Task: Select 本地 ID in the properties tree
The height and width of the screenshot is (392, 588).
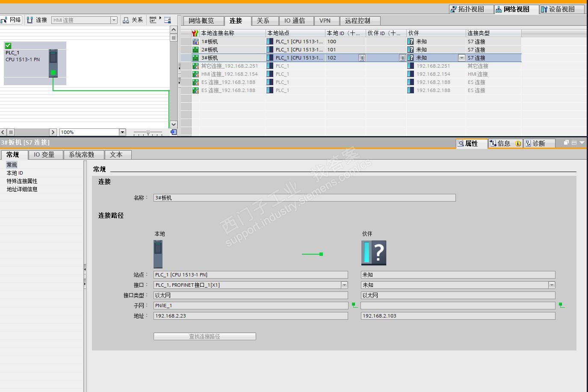Action: coord(15,173)
